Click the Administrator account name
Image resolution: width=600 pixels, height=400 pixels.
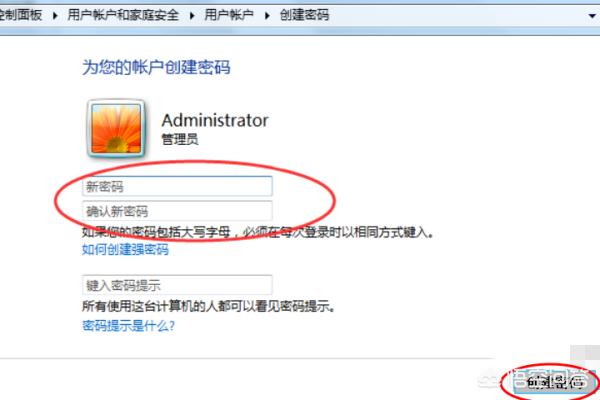(215, 121)
